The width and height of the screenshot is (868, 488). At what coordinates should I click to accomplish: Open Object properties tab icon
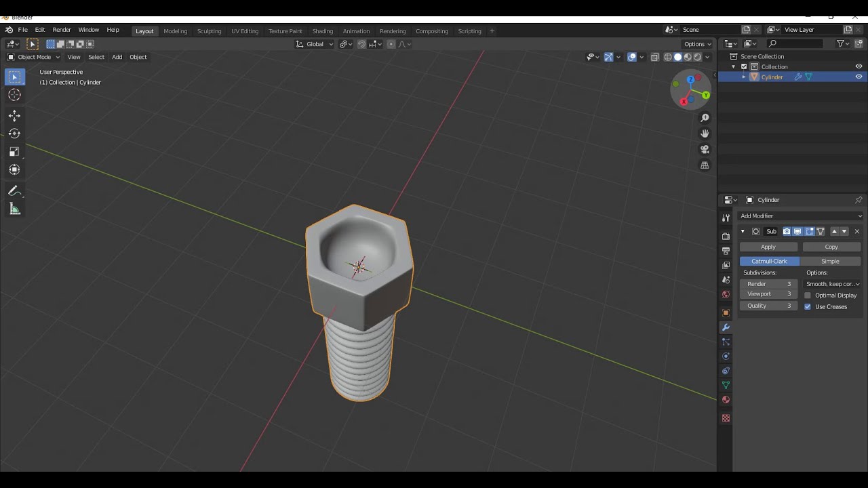click(726, 313)
